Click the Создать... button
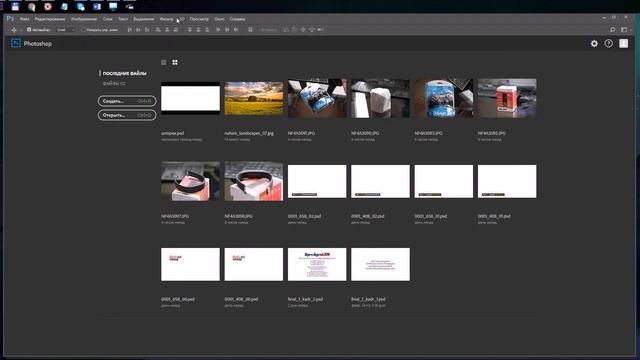The width and height of the screenshot is (640, 360). point(127,101)
